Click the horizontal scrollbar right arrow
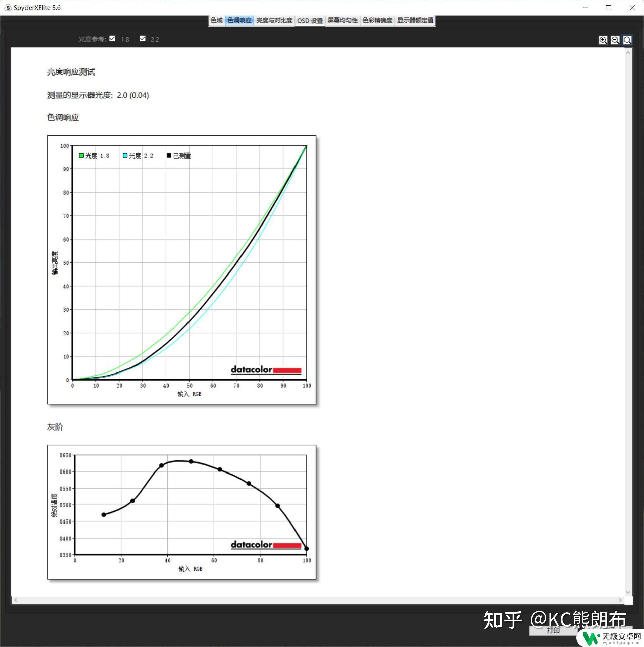This screenshot has height=647, width=644. point(620,600)
